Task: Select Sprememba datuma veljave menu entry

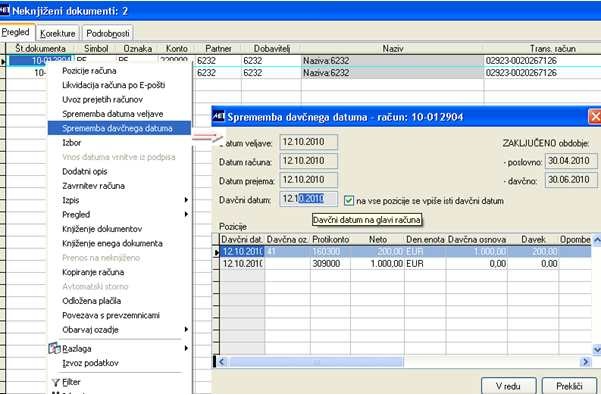Action: 112,114
